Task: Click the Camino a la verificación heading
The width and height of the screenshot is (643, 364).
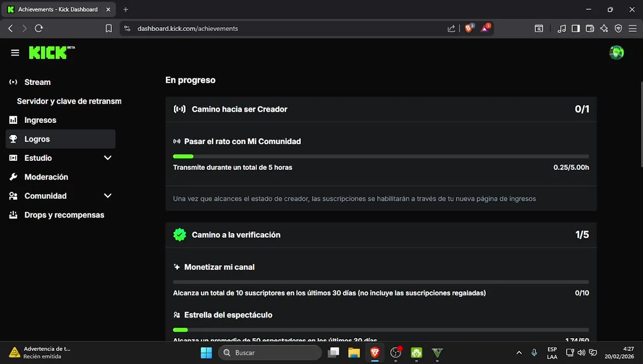Action: tap(236, 235)
